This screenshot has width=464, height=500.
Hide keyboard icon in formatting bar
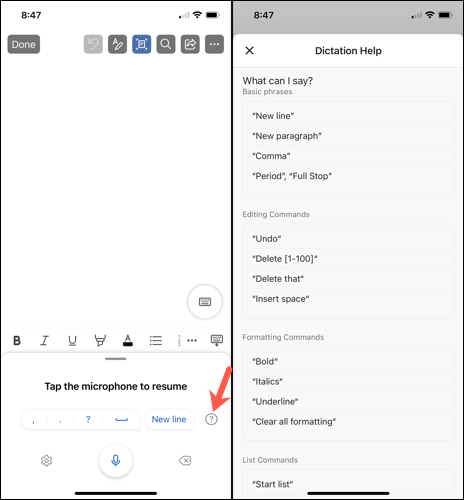[x=217, y=340]
